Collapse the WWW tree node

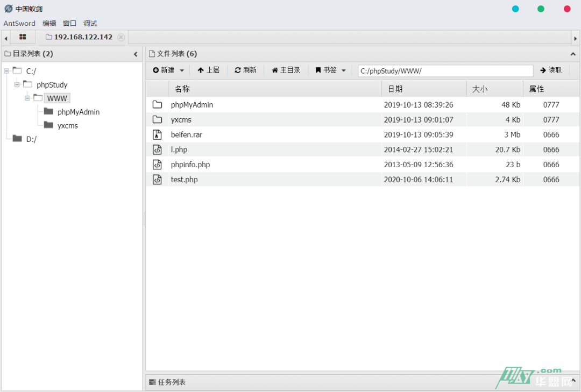(x=27, y=98)
